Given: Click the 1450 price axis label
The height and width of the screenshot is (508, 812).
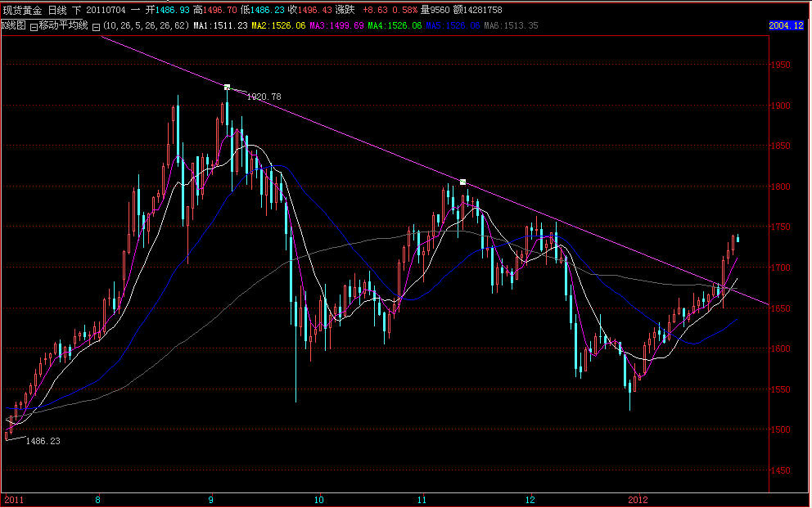Looking at the screenshot, I should [781, 470].
